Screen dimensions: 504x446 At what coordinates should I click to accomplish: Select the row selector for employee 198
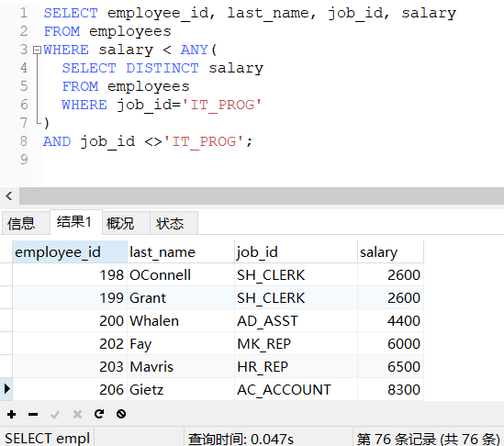click(x=6, y=274)
